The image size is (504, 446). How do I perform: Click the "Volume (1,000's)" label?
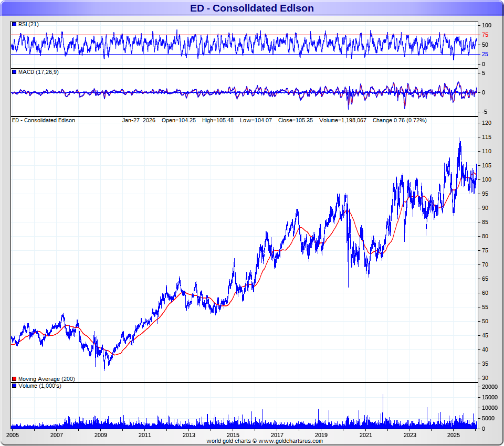click(39, 386)
